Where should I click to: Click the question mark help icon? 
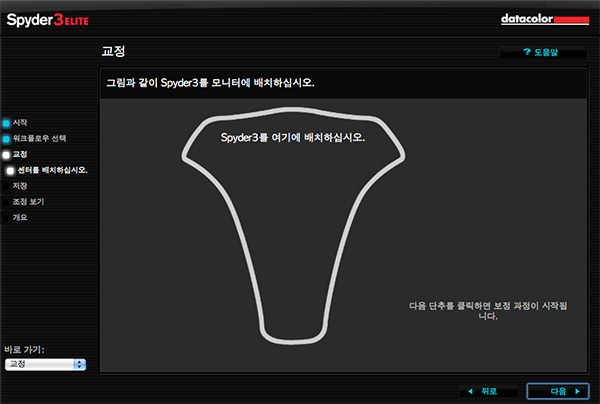point(527,51)
